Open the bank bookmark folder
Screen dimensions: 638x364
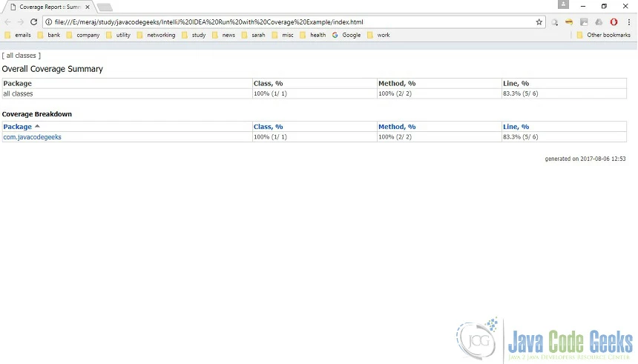[49, 35]
